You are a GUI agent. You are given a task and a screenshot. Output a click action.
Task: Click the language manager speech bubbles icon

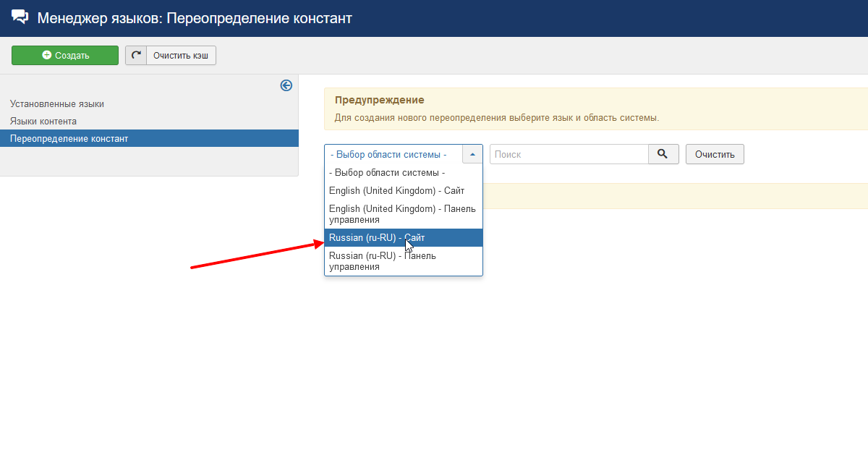(x=20, y=17)
